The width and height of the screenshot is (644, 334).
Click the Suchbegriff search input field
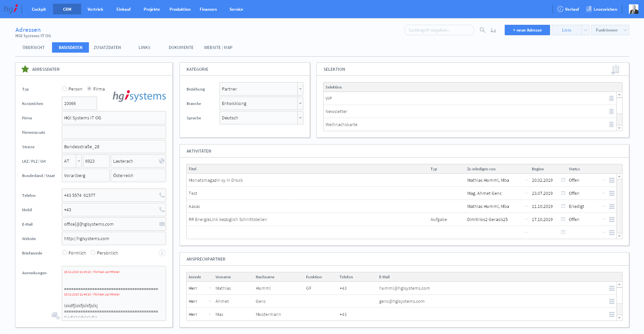[x=439, y=30]
